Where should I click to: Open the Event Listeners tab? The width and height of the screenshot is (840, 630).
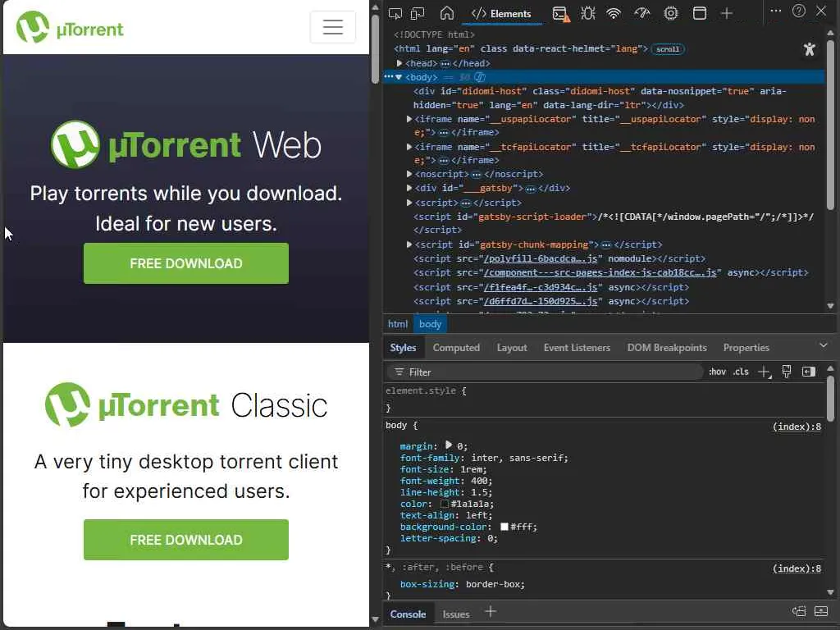point(577,348)
